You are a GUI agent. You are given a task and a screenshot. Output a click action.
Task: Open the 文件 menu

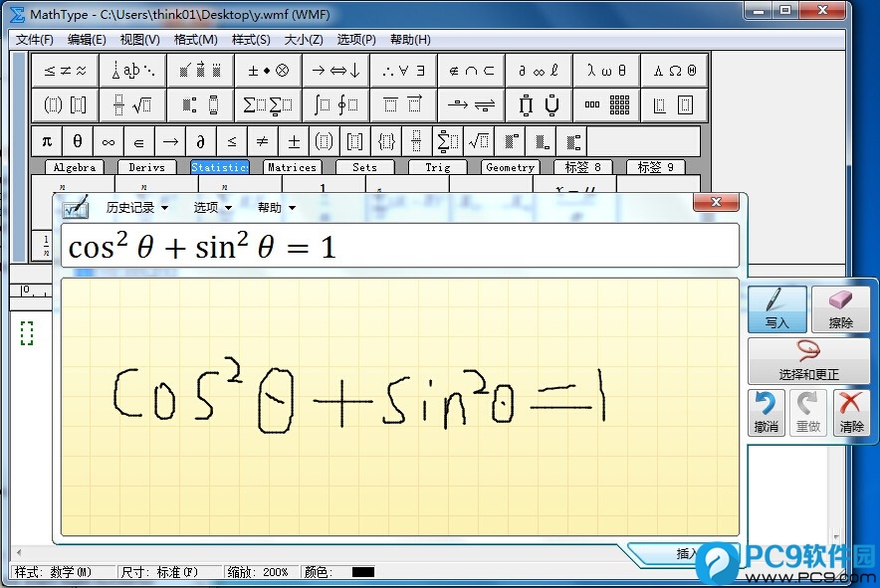[x=34, y=40]
